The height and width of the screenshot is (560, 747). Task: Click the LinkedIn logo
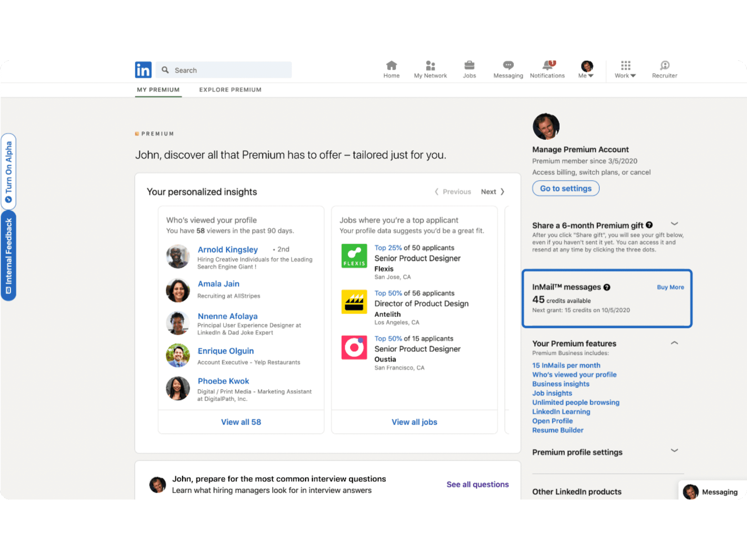[143, 69]
